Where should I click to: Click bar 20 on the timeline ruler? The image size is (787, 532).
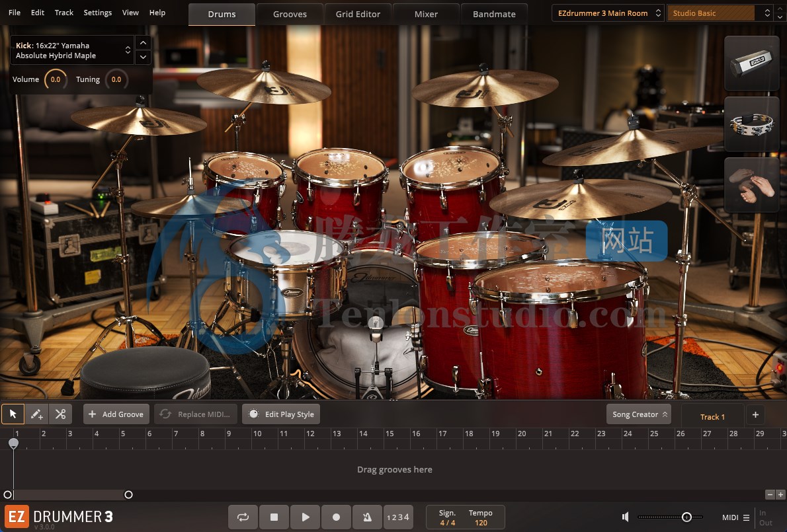pos(522,434)
